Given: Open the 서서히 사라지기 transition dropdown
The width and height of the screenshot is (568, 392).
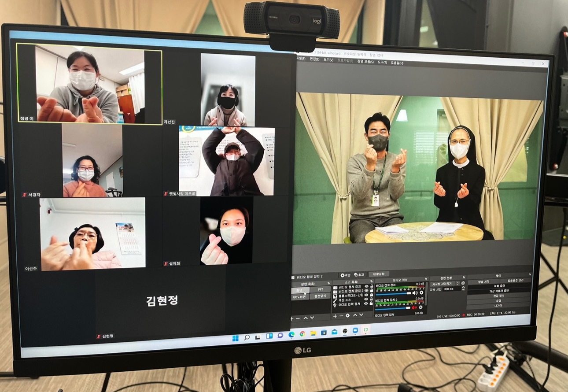Looking at the screenshot, I should (x=445, y=283).
